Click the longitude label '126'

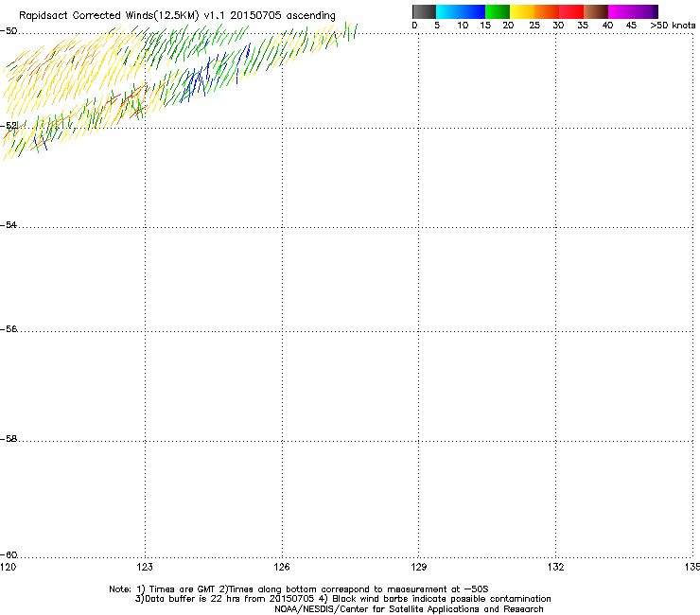pos(282,567)
